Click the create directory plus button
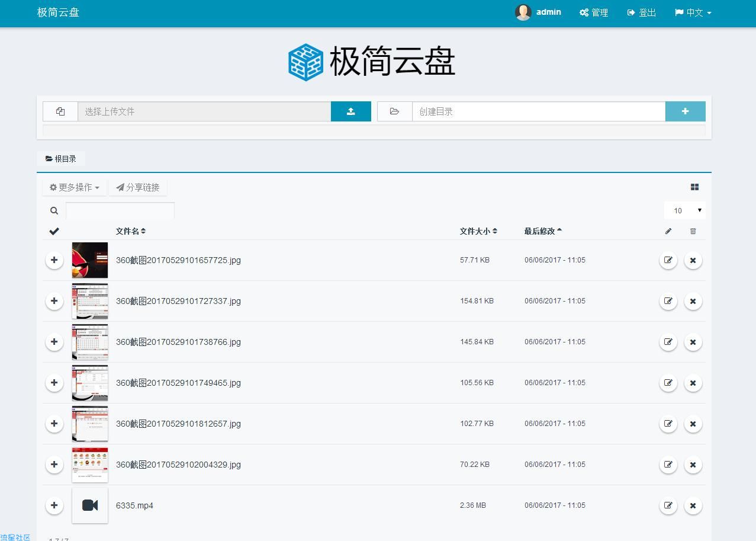The image size is (756, 541). 685,111
